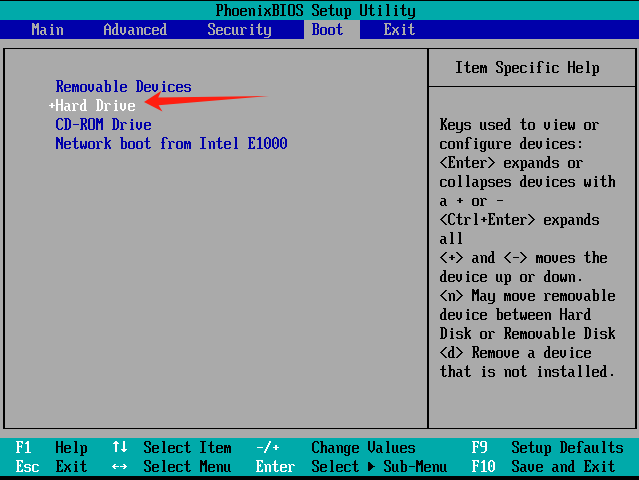The width and height of the screenshot is (639, 480).
Task: Choose the CD-ROM Drive boot entry
Action: [103, 125]
